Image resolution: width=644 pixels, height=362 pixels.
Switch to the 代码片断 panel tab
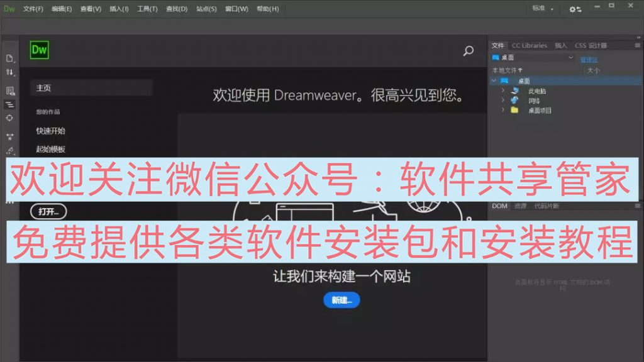547,206
